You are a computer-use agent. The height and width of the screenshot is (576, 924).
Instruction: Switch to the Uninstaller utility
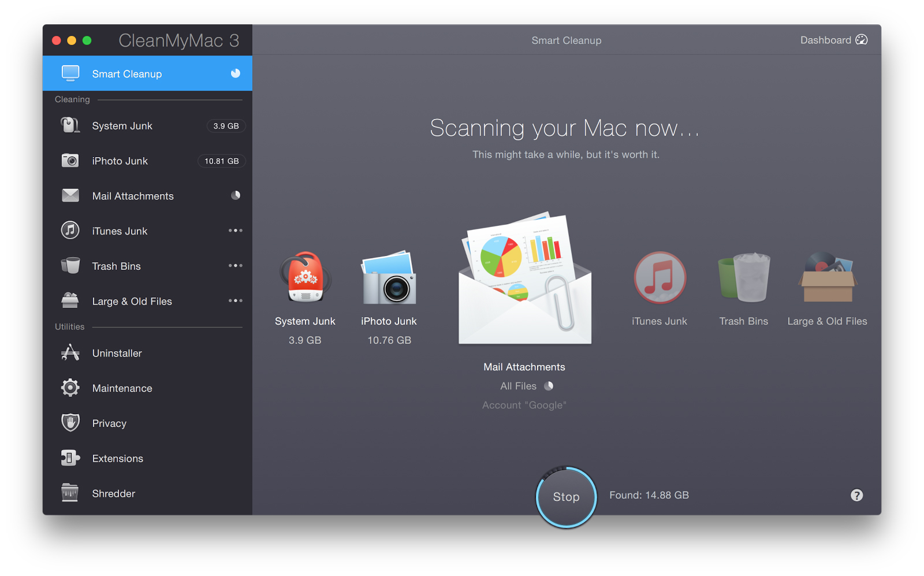(147, 353)
